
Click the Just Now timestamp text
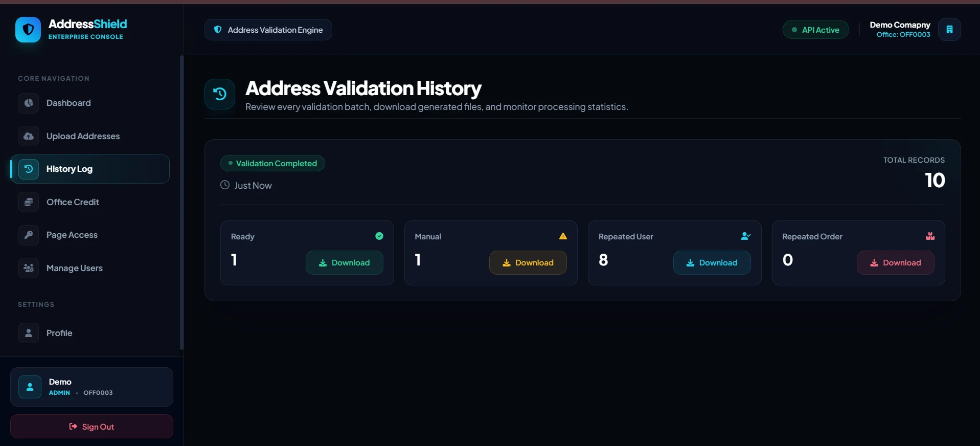(253, 185)
